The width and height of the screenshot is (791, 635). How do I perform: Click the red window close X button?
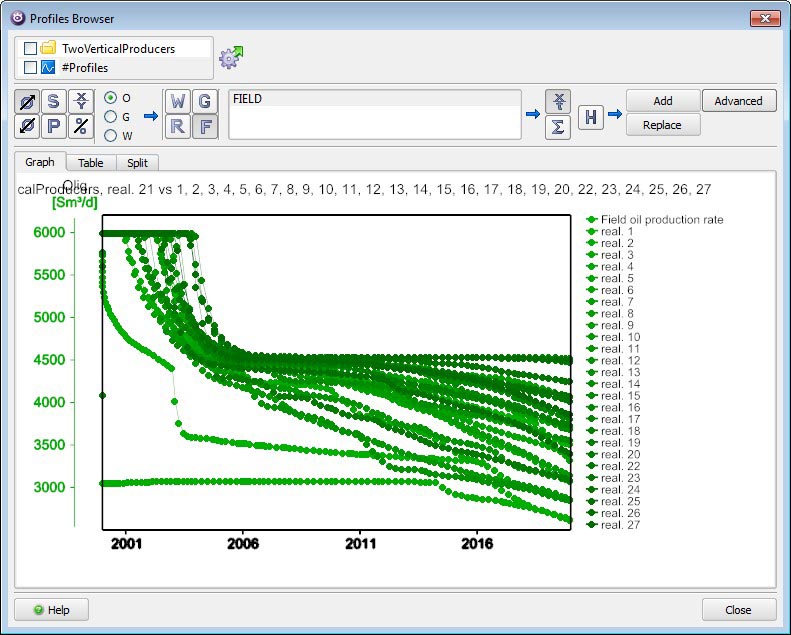pyautogui.click(x=765, y=19)
